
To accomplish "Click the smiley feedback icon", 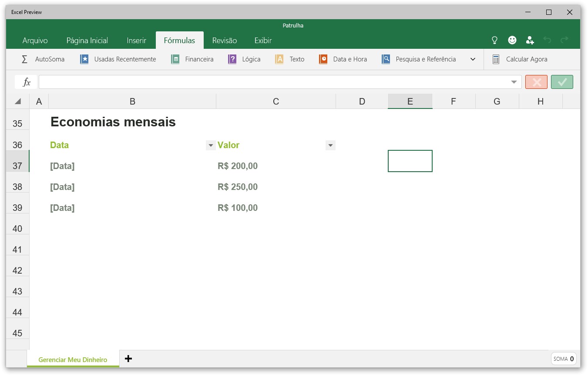I will click(x=512, y=40).
